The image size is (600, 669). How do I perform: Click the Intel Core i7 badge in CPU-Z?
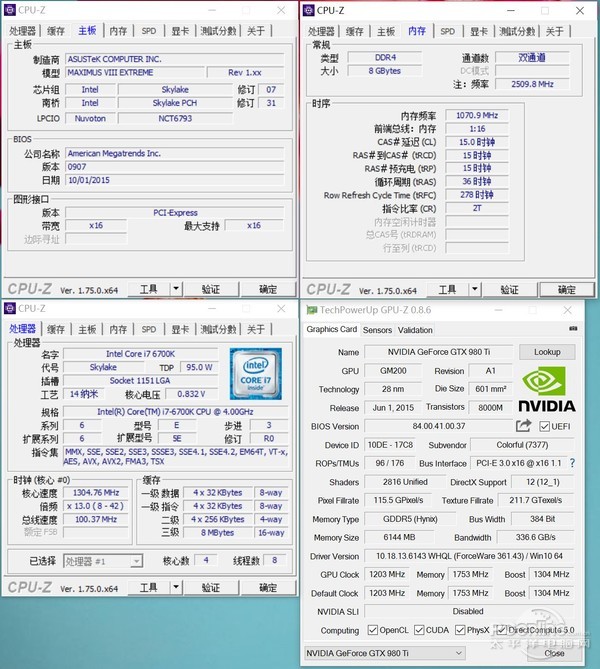coord(255,374)
